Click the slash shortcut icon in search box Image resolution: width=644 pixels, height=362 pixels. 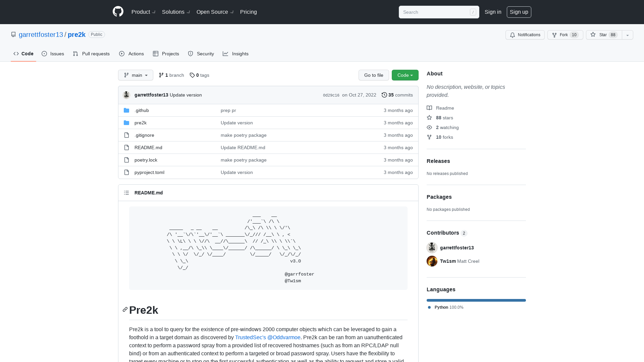coord(473,12)
